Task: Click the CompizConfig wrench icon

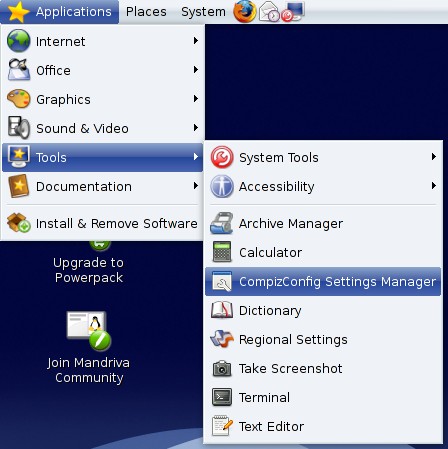Action: coord(222,281)
